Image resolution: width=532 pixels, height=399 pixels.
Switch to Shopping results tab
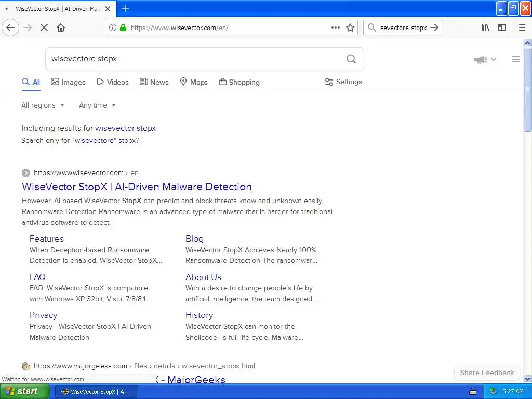[239, 82]
